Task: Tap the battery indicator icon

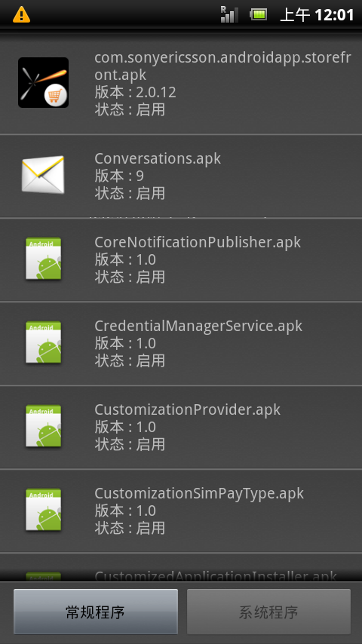Action: [259, 15]
